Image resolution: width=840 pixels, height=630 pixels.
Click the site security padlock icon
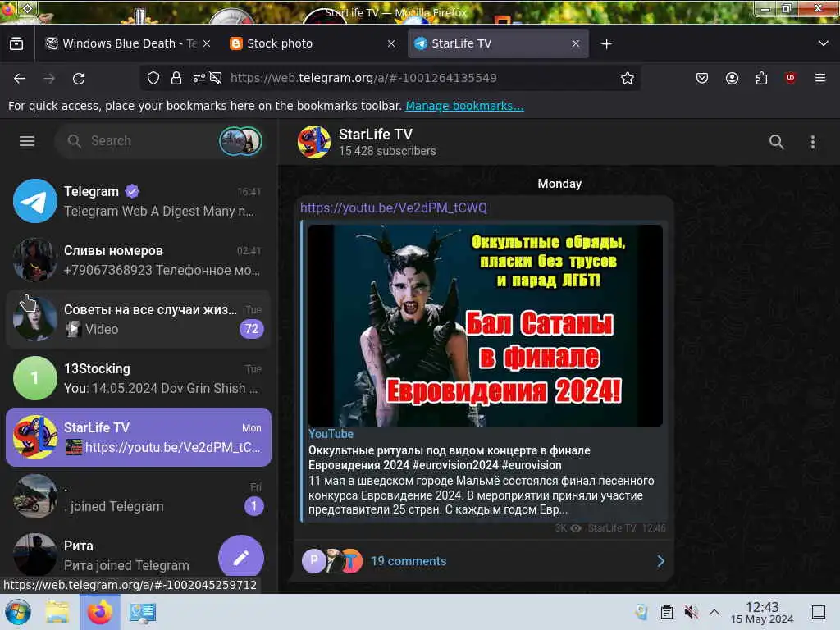(x=176, y=78)
